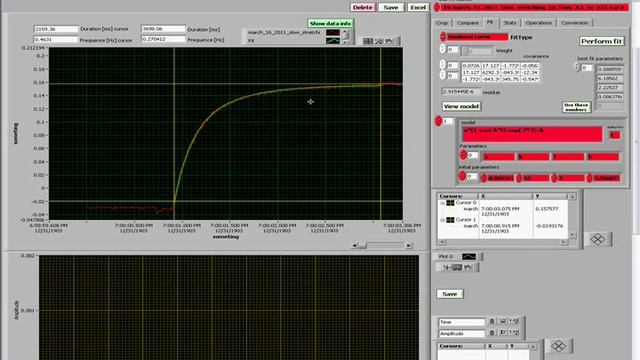
Task: Toggle Time axis scale lock icon
Action: click(x=492, y=322)
